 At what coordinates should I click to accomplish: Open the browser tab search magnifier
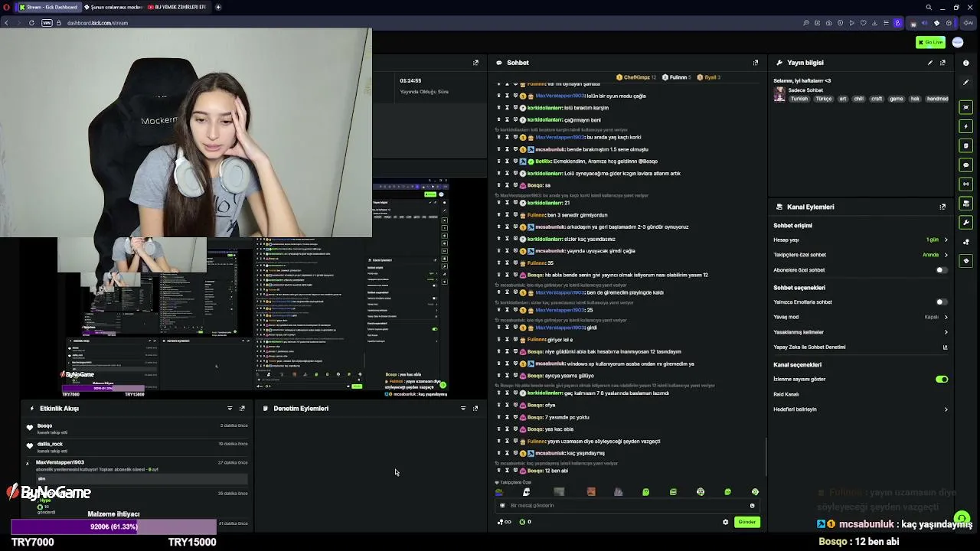pyautogui.click(x=929, y=8)
